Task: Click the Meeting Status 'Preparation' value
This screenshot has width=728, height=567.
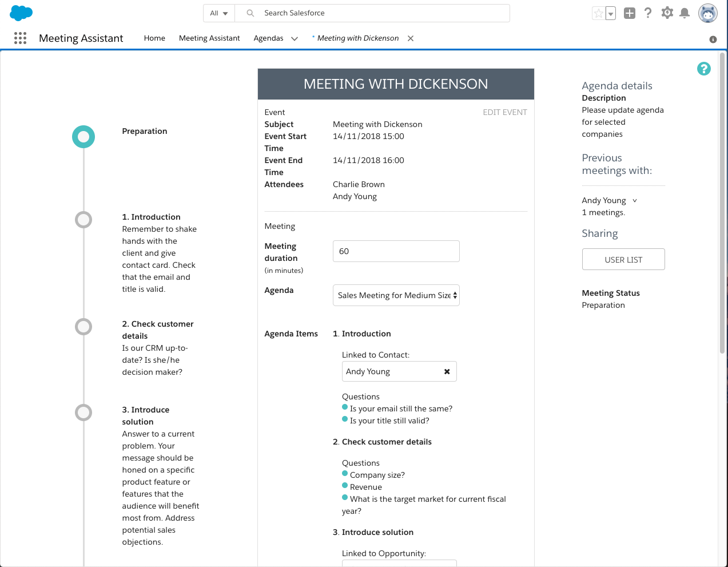Action: [x=603, y=305]
